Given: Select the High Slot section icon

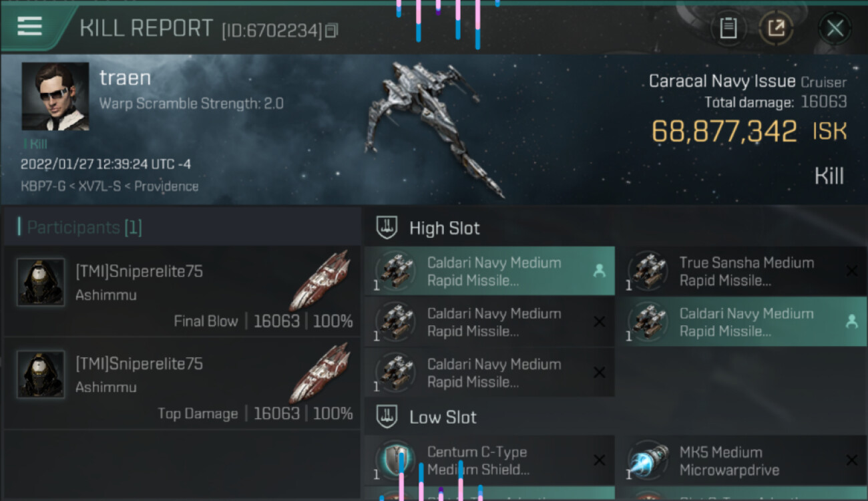Looking at the screenshot, I should 387,228.
